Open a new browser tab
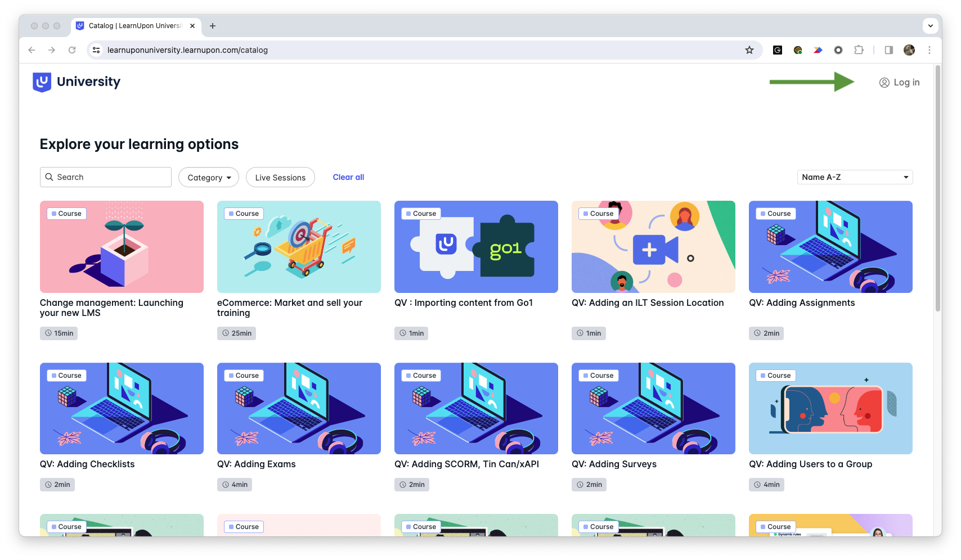The width and height of the screenshot is (961, 560). [212, 26]
